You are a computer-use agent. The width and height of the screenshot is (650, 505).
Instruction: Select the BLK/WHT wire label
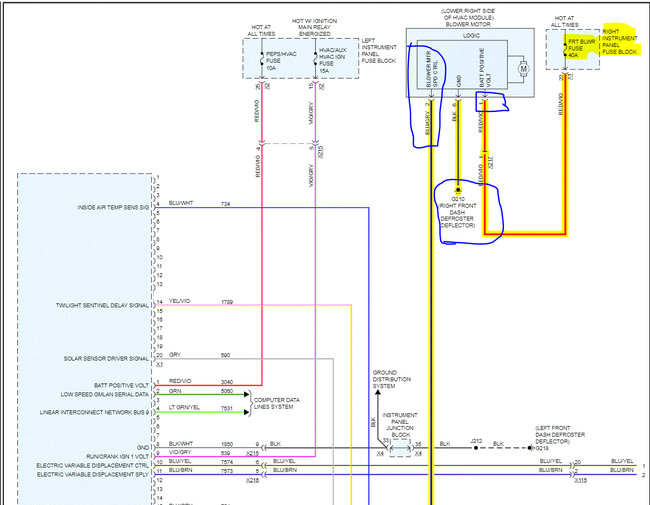click(x=181, y=444)
